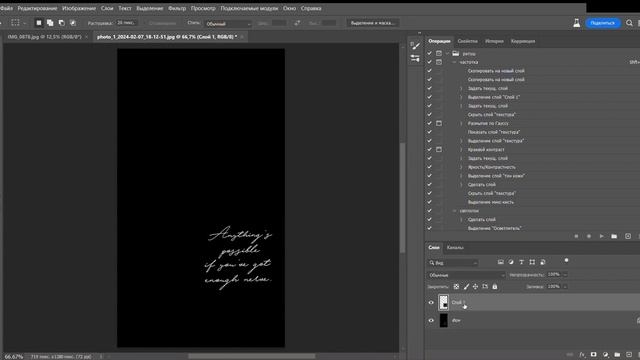Hide layer Слой 1 eye icon
Image resolution: width=640 pixels, height=360 pixels.
[431, 303]
